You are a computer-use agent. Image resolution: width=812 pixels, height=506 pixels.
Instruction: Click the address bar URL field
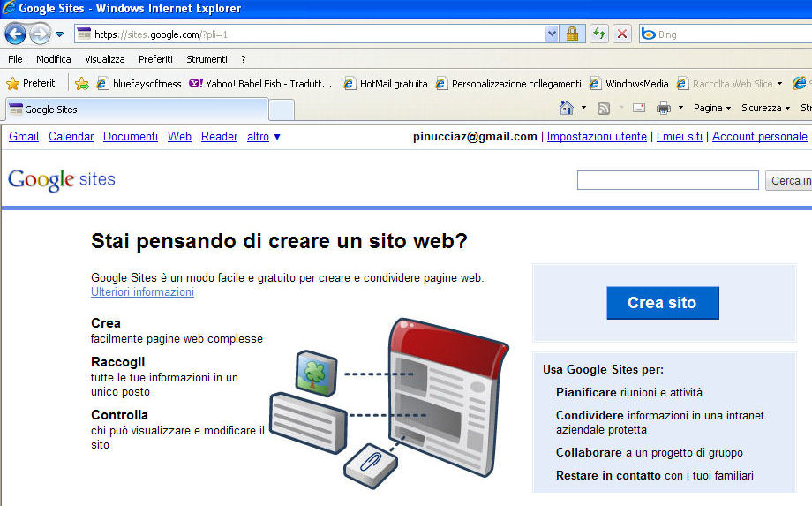point(310,34)
